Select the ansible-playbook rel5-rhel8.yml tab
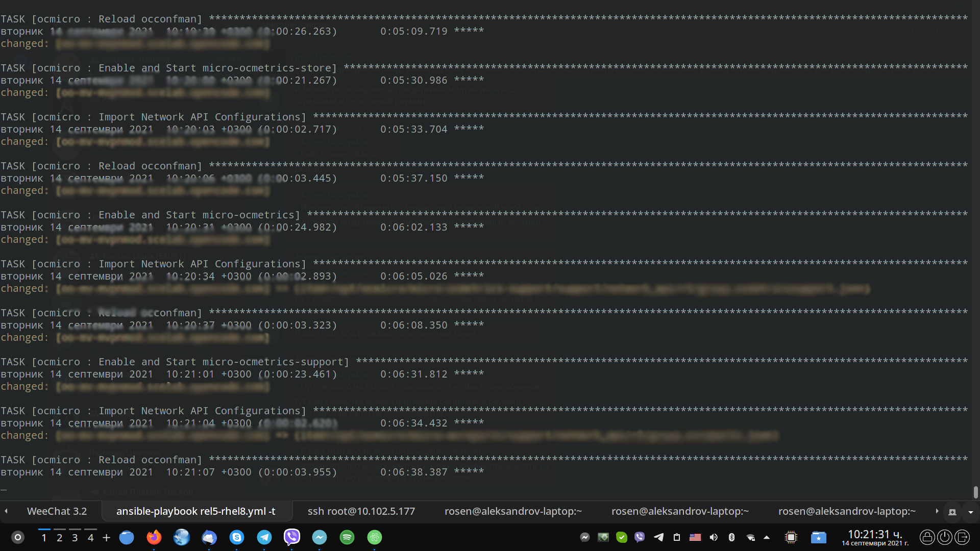 [x=196, y=511]
